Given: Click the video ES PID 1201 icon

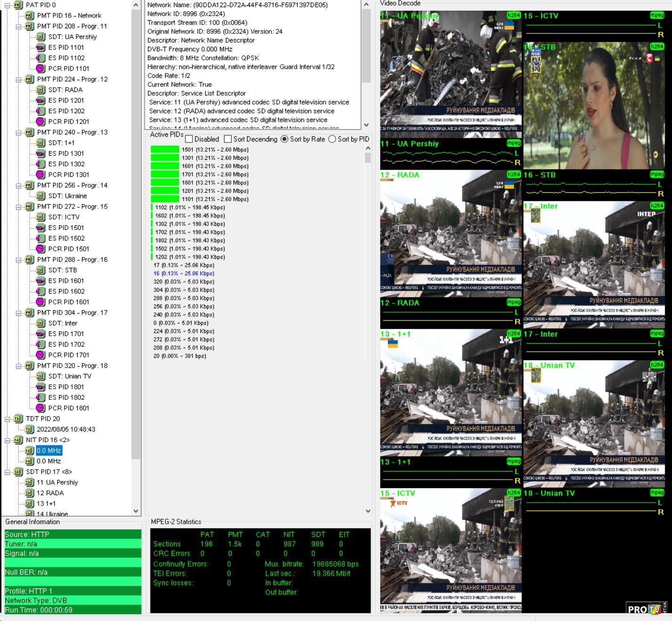Looking at the screenshot, I should point(41,100).
